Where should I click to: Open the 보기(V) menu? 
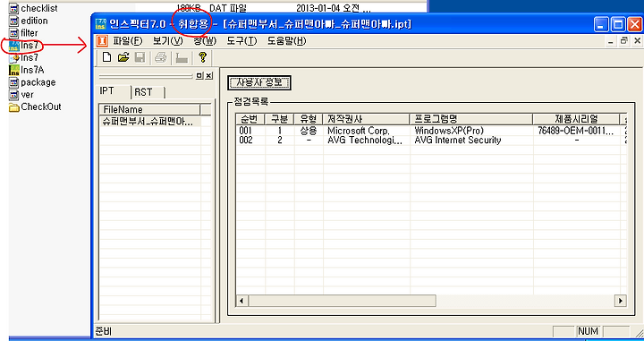(x=168, y=40)
